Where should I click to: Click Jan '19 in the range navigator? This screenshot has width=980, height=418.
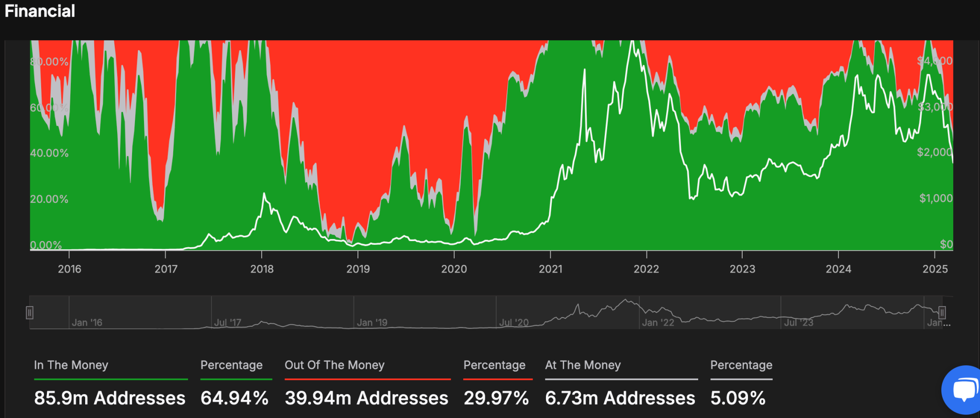coord(372,322)
